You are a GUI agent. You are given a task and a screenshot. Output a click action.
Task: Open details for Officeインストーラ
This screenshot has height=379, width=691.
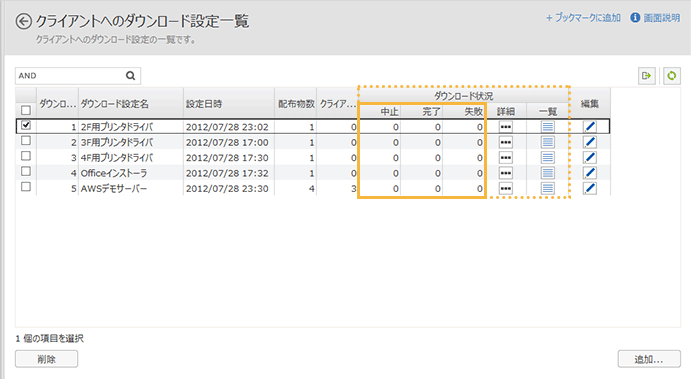tap(506, 173)
